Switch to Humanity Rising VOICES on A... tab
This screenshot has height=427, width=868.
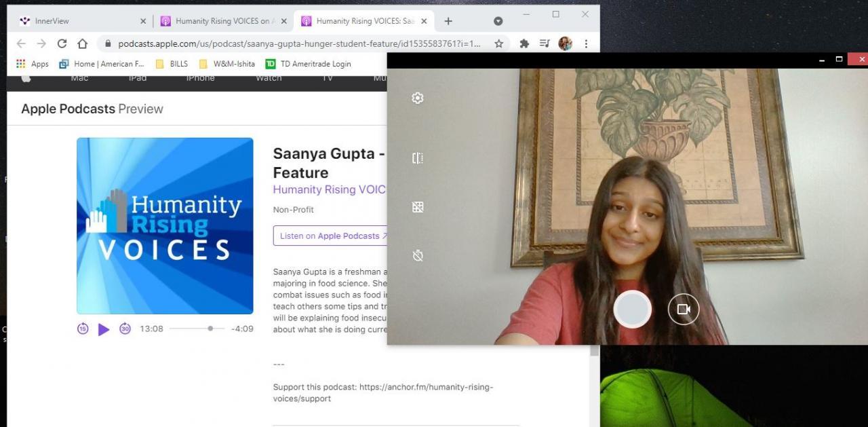point(224,21)
